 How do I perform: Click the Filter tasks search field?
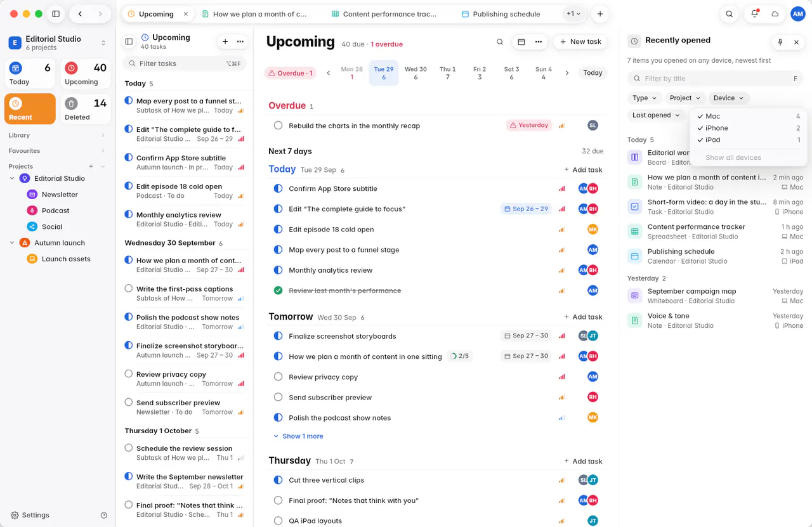(x=184, y=63)
